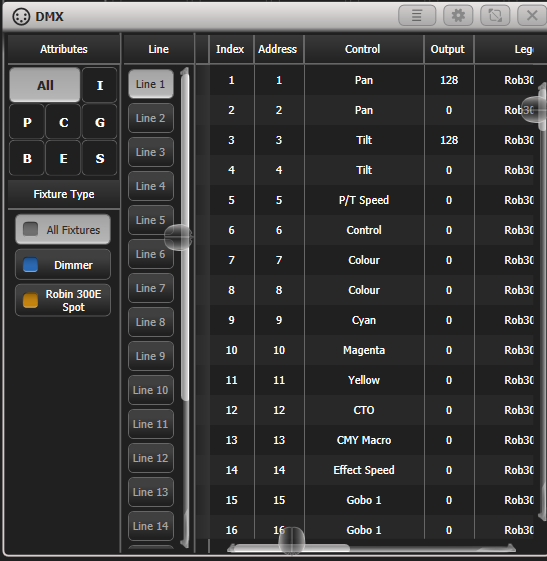Click the blue Dimmer colour swatch
Viewport: 547px width, 561px height.
point(30,265)
